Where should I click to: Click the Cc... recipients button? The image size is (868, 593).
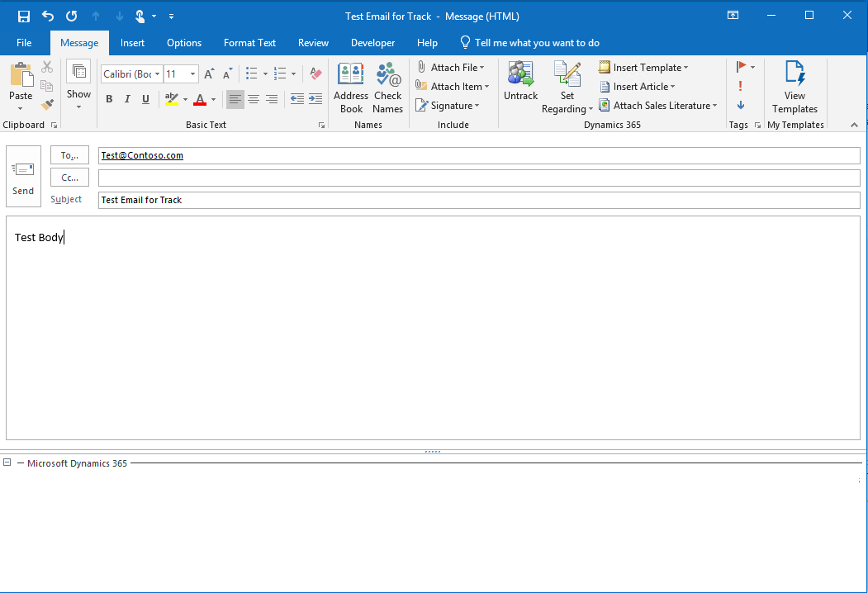point(69,178)
